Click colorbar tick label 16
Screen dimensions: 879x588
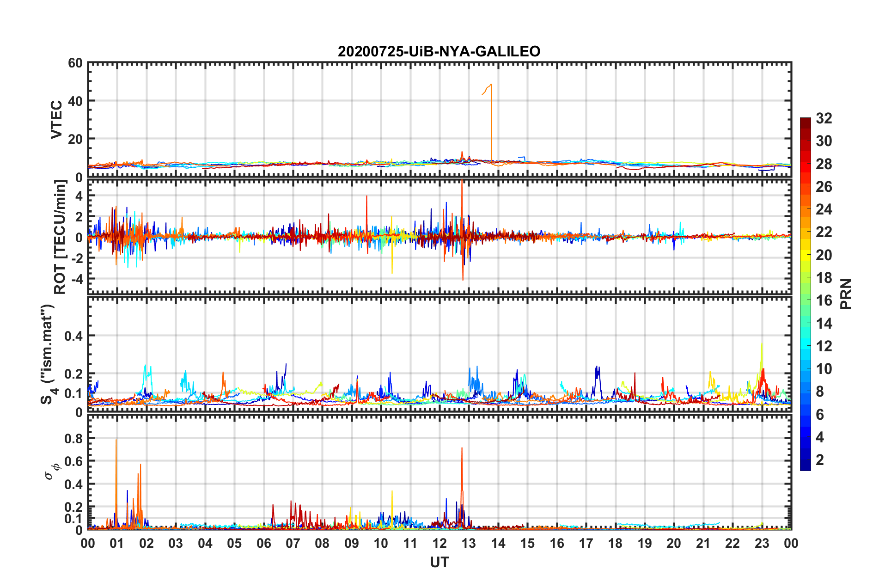tap(824, 300)
